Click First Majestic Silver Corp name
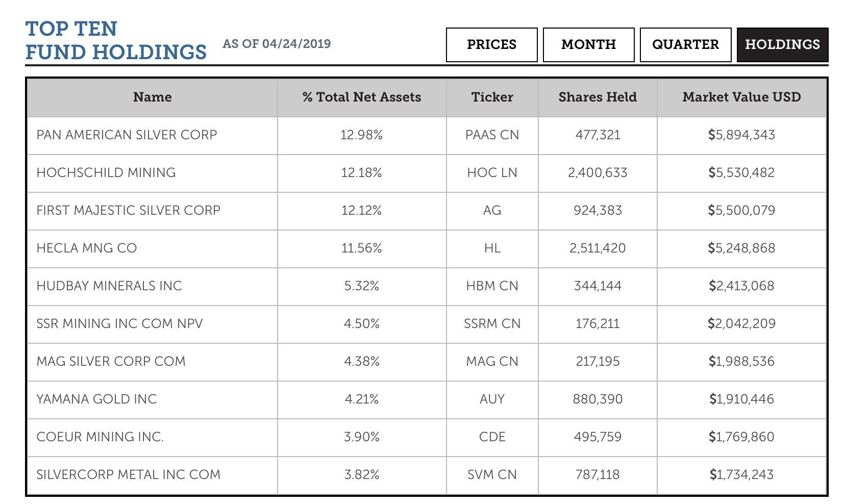844x504 pixels. [128, 210]
